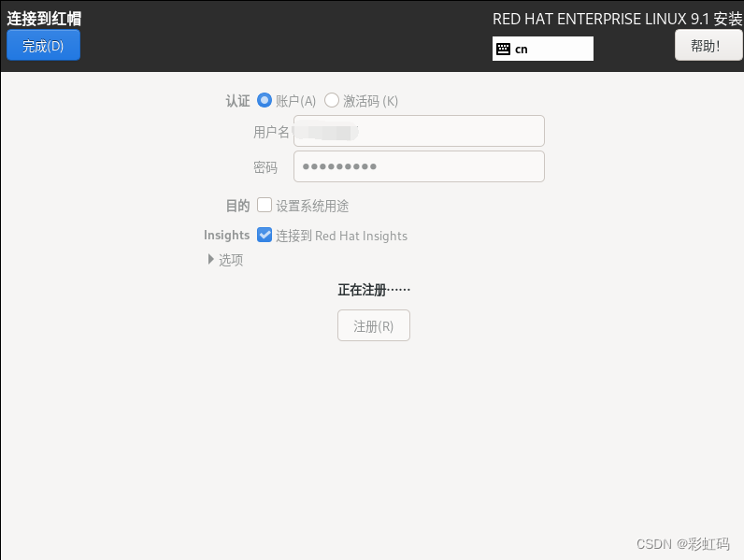Click the keyboard layout icon next to cn
Screen dimensions: 744x560
coord(503,49)
